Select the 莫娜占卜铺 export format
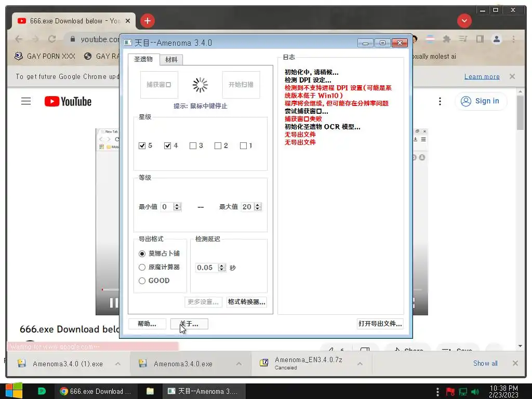 pyautogui.click(x=159, y=254)
